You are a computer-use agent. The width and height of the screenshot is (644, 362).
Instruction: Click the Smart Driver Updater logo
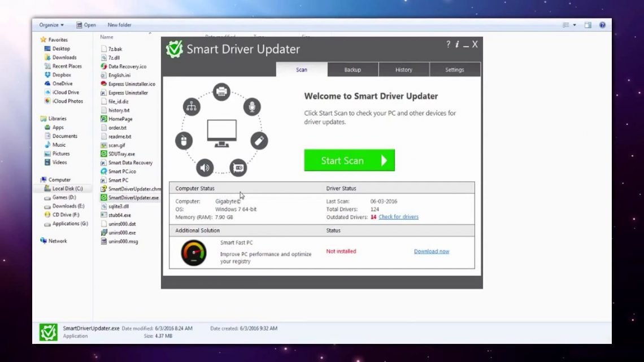click(175, 50)
